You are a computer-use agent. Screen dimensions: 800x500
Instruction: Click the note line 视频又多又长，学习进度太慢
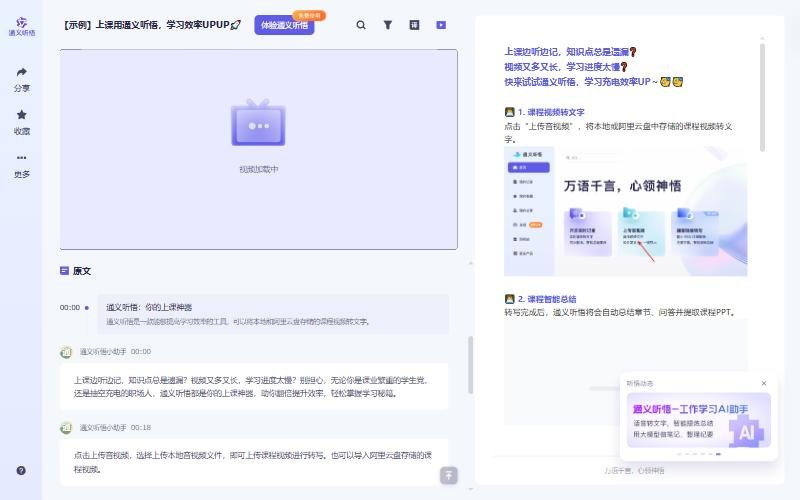(566, 67)
